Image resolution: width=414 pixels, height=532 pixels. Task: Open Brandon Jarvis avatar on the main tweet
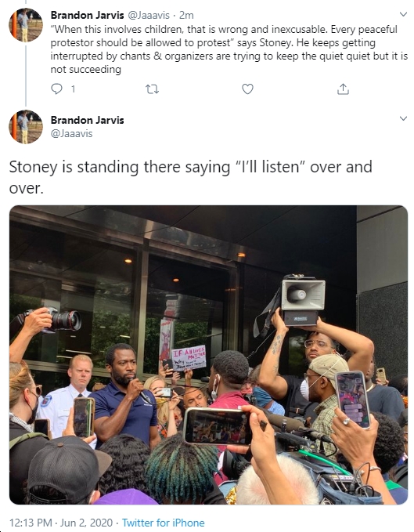point(26,127)
